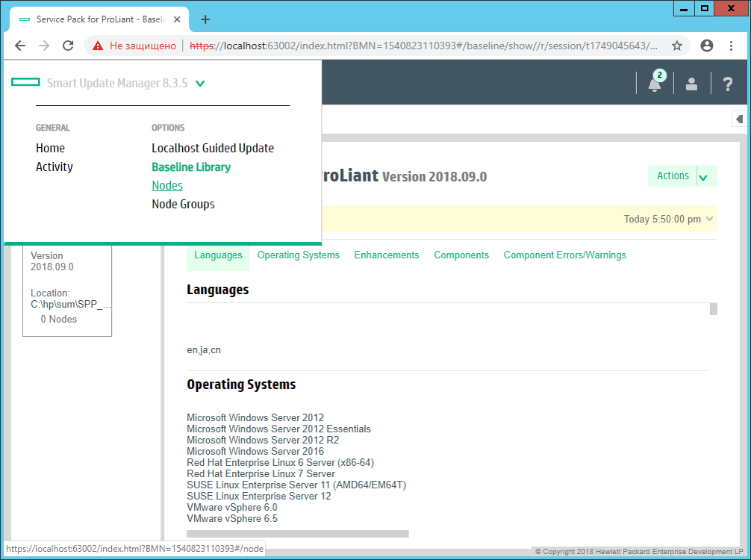View the Component Errors/Warnings tab
Image resolution: width=751 pixels, height=560 pixels.
pos(564,255)
